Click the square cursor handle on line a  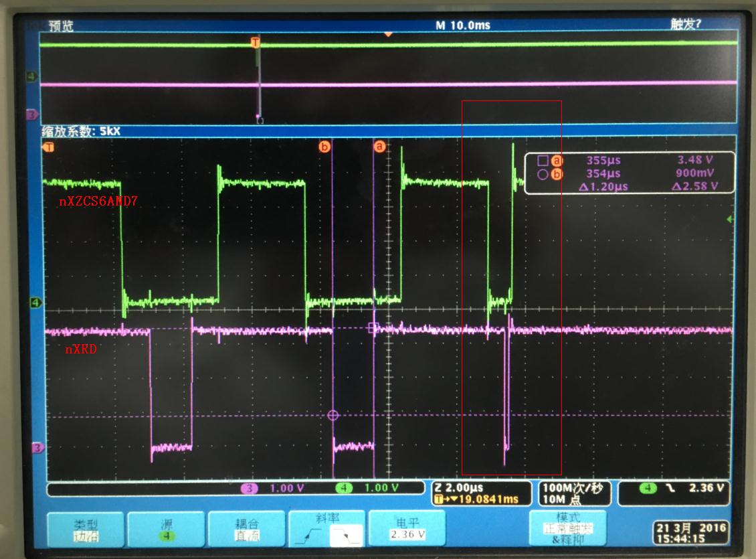coord(374,328)
